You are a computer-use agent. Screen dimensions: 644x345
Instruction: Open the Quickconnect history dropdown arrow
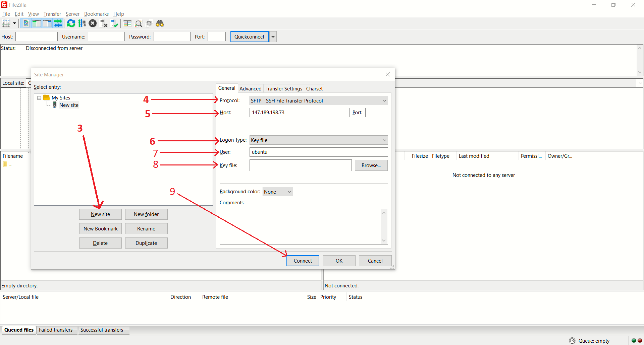(273, 37)
